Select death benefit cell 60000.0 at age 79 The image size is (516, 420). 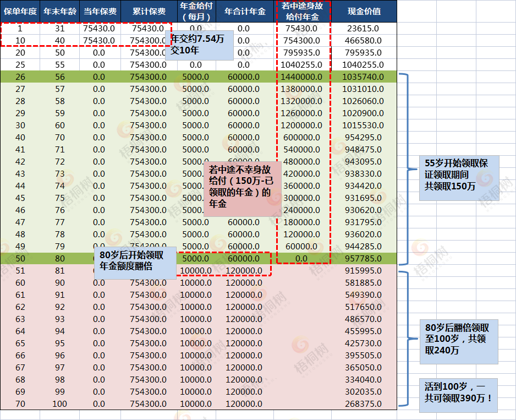(301, 247)
